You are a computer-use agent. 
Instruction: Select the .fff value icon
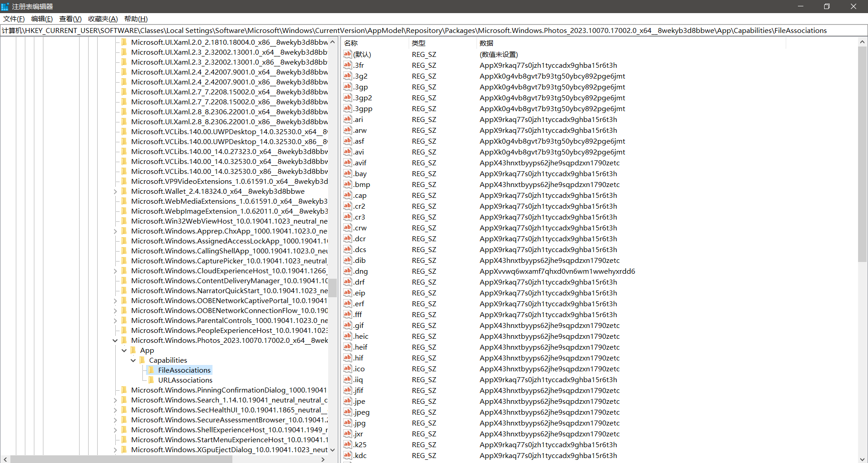point(347,314)
